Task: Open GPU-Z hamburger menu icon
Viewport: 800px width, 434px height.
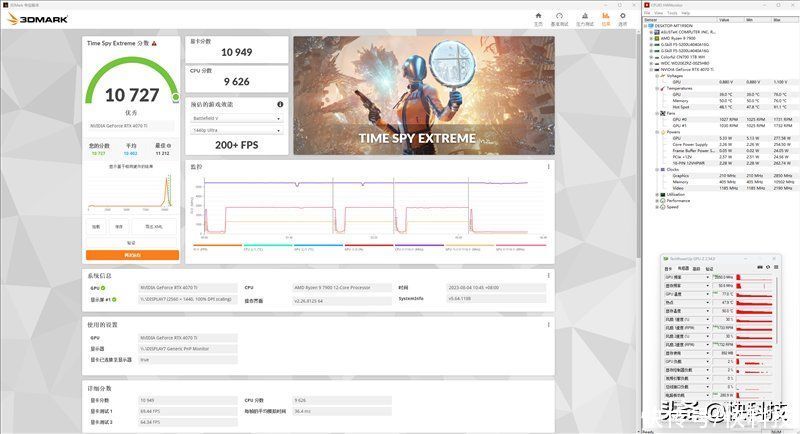Action: [x=776, y=267]
